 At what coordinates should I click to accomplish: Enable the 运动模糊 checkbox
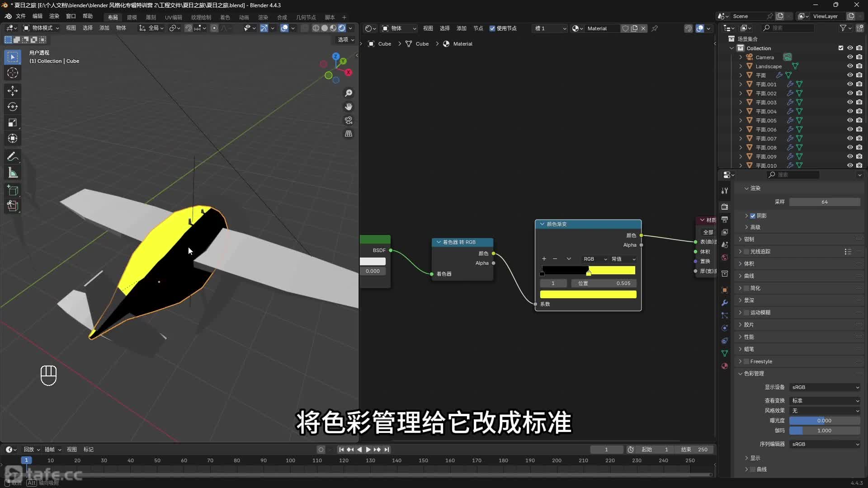point(746,313)
